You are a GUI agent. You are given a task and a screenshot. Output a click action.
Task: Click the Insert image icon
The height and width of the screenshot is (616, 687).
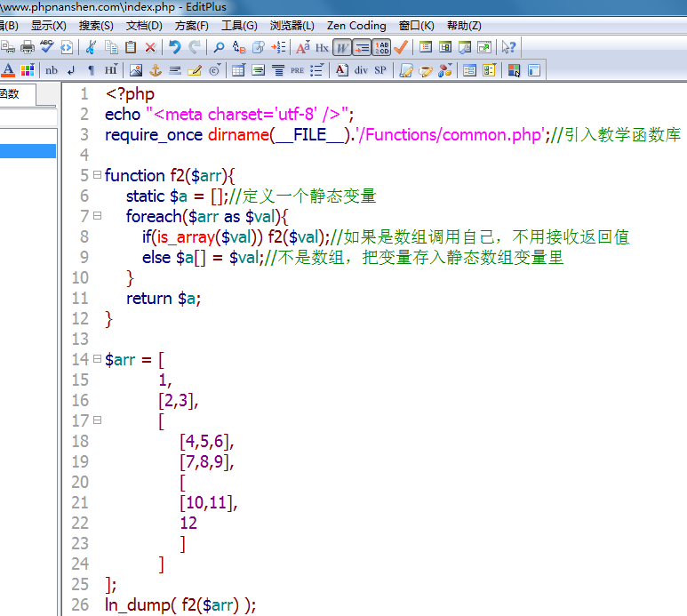[x=136, y=70]
